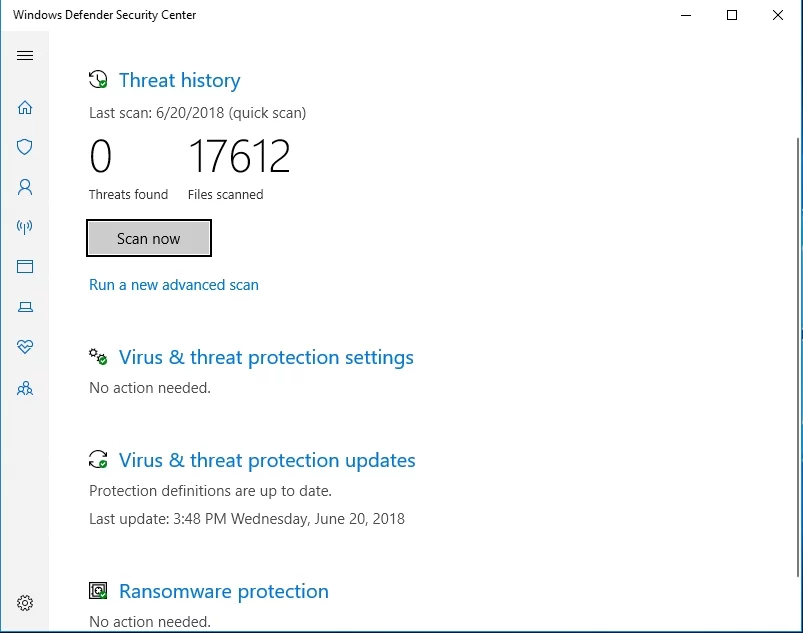The height and width of the screenshot is (633, 803).
Task: Open Account protection person icon
Action: [25, 187]
